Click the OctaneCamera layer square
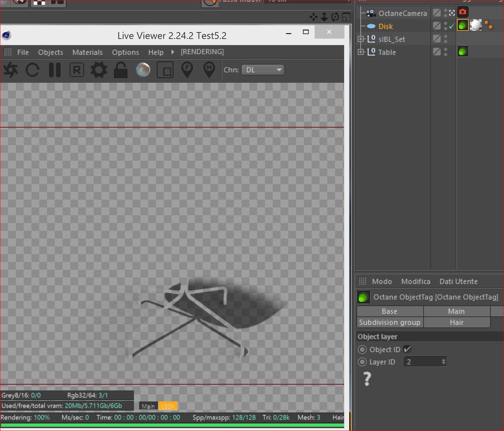Viewport: 504px width, 431px height. [437, 13]
